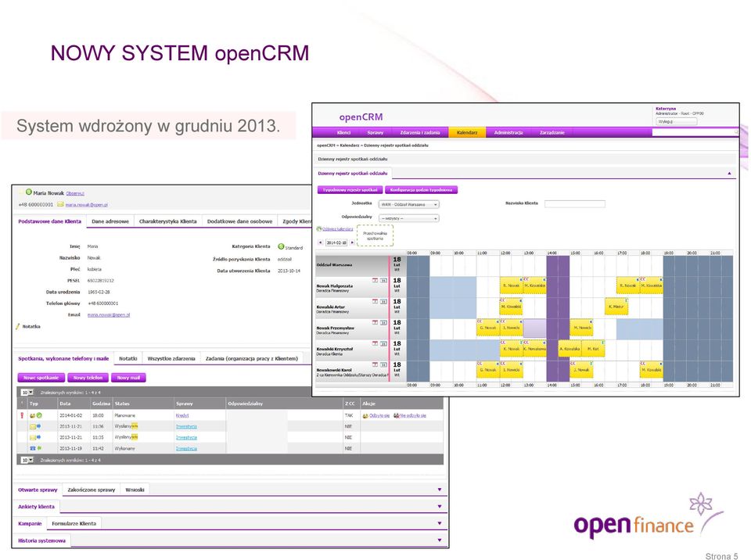Collapse the Dzienny rejestr spotkań oddziału panel arrow
Screen dimensions: 751x560
(x=729, y=174)
